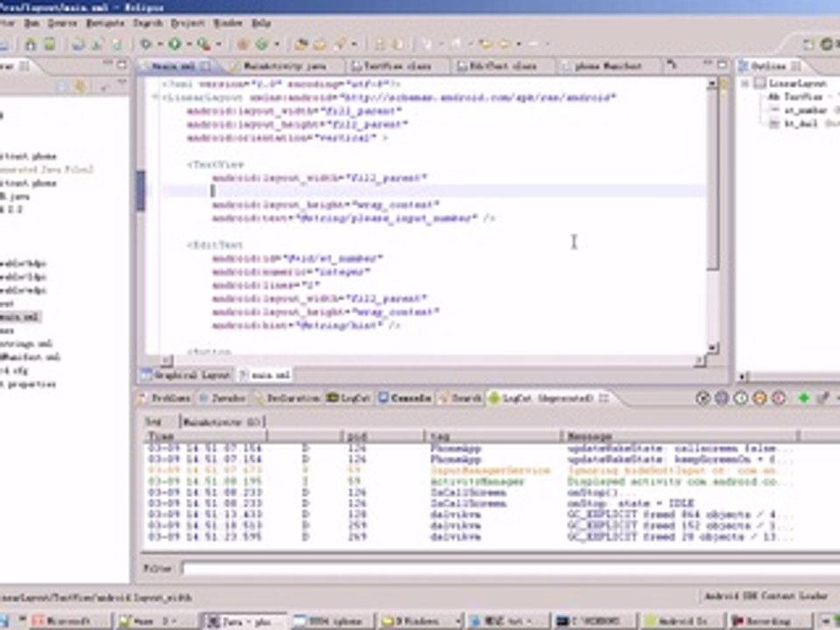This screenshot has height=630, width=840.
Task: Click the edit filter icon beside the green plus
Action: pyautogui.click(x=822, y=398)
